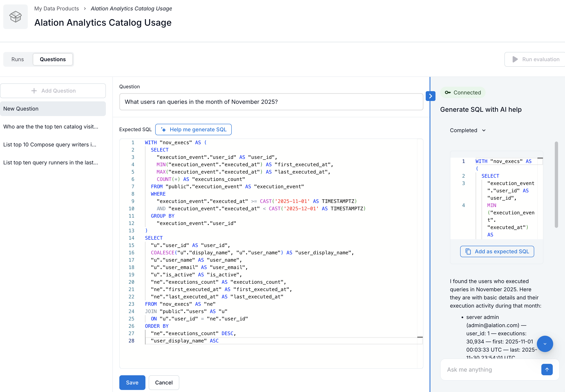This screenshot has width=565, height=392.
Task: Save the expected SQL question
Action: click(132, 382)
